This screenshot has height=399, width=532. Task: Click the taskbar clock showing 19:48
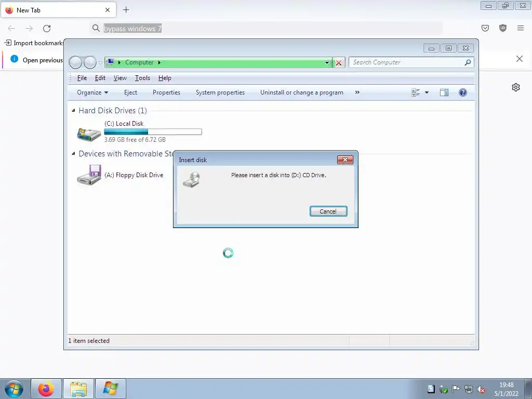pos(506,389)
